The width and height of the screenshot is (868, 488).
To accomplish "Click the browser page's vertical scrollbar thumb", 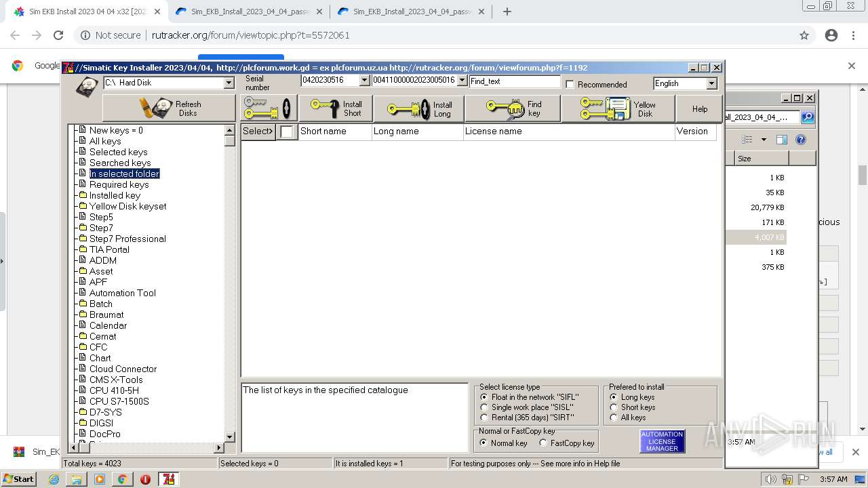I will 863,175.
